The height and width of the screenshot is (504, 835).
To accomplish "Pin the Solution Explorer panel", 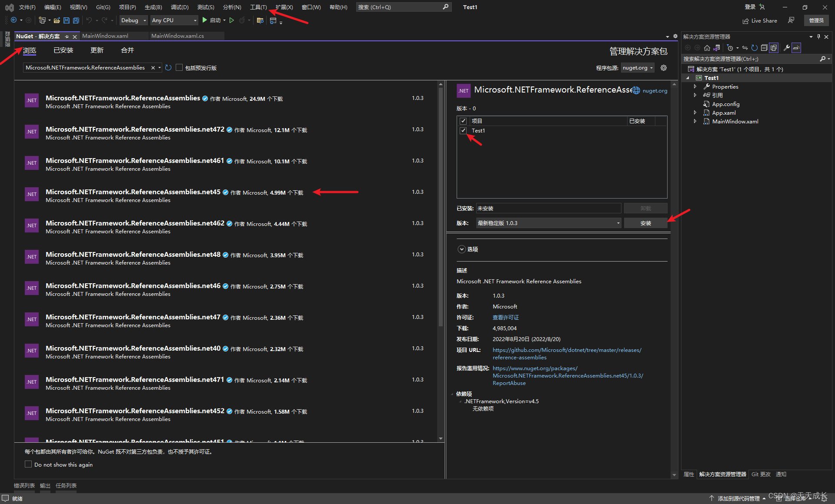I will [x=818, y=37].
